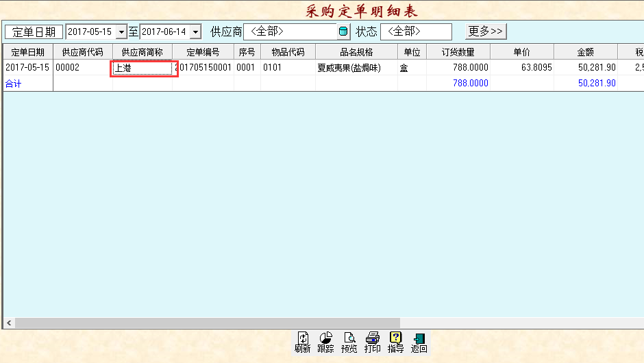Image resolution: width=644 pixels, height=363 pixels.
Task: Click the 打印 print icon
Action: click(x=373, y=342)
